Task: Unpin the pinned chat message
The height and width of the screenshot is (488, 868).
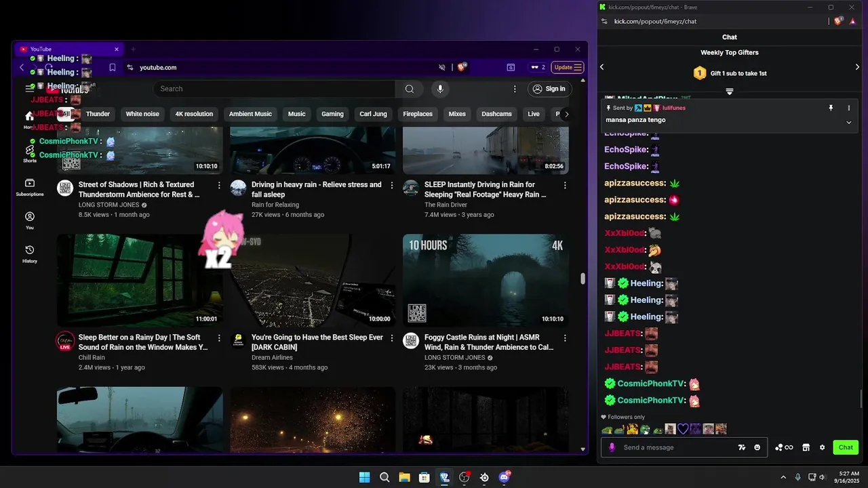Action: click(831, 108)
